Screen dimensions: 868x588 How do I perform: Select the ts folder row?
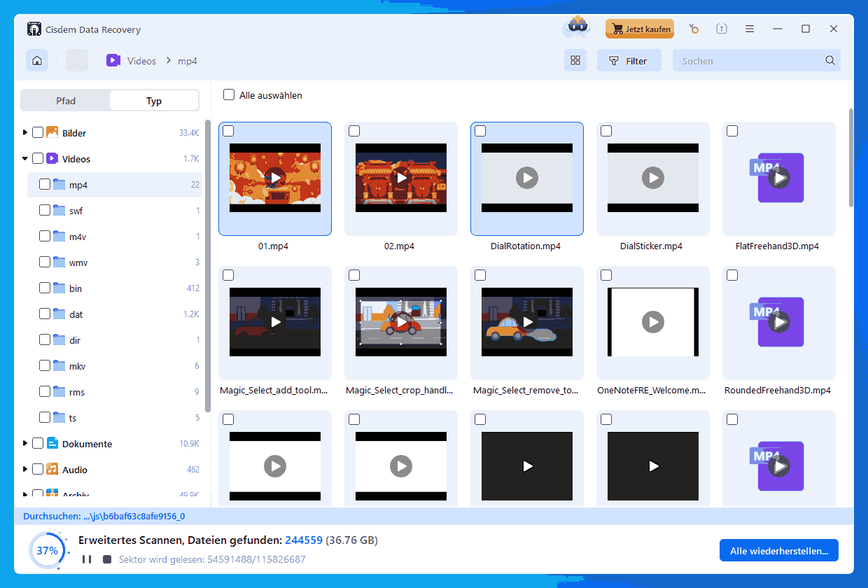(x=115, y=418)
